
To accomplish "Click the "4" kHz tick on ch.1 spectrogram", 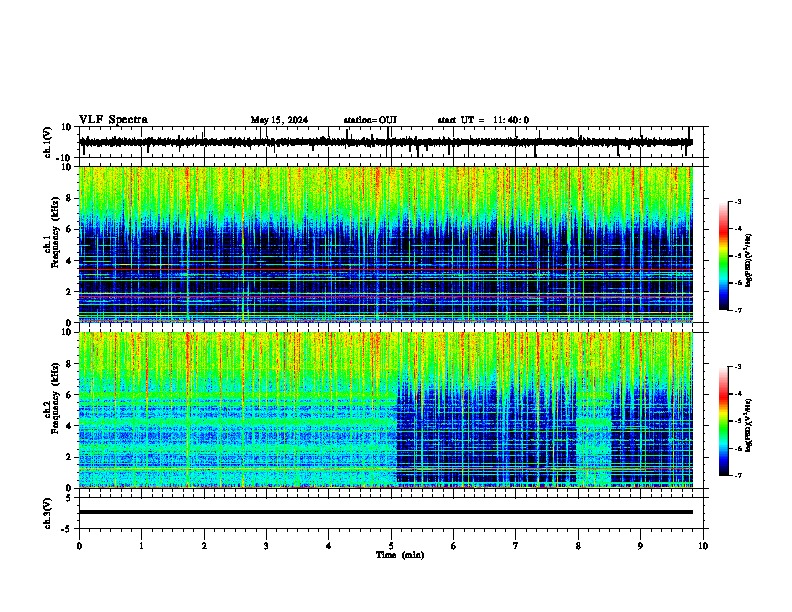I will click(x=69, y=261).
